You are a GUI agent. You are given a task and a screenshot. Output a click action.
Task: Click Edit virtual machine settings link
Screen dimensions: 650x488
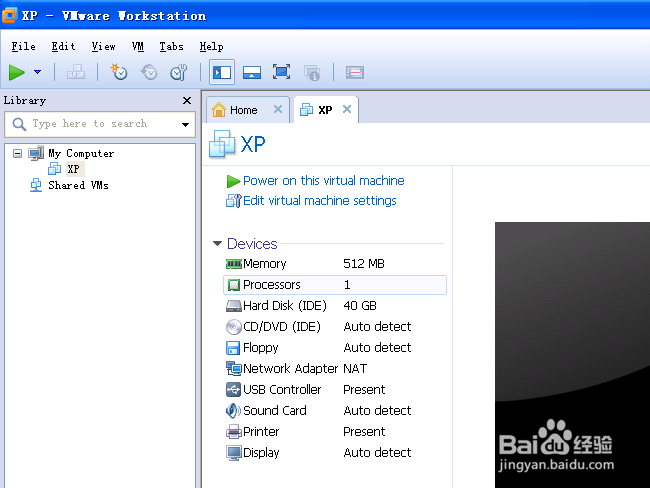pos(320,201)
